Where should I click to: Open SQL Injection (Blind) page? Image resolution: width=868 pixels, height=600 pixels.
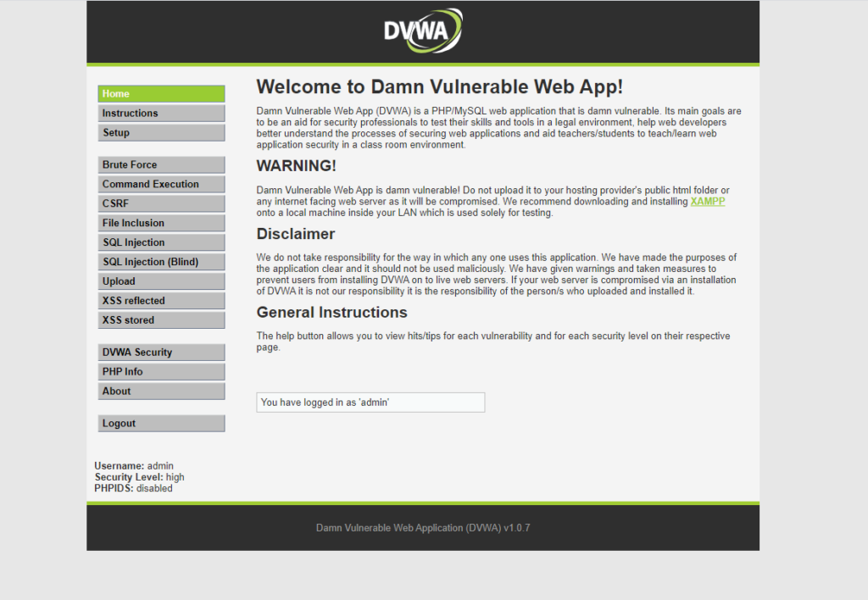coord(161,261)
